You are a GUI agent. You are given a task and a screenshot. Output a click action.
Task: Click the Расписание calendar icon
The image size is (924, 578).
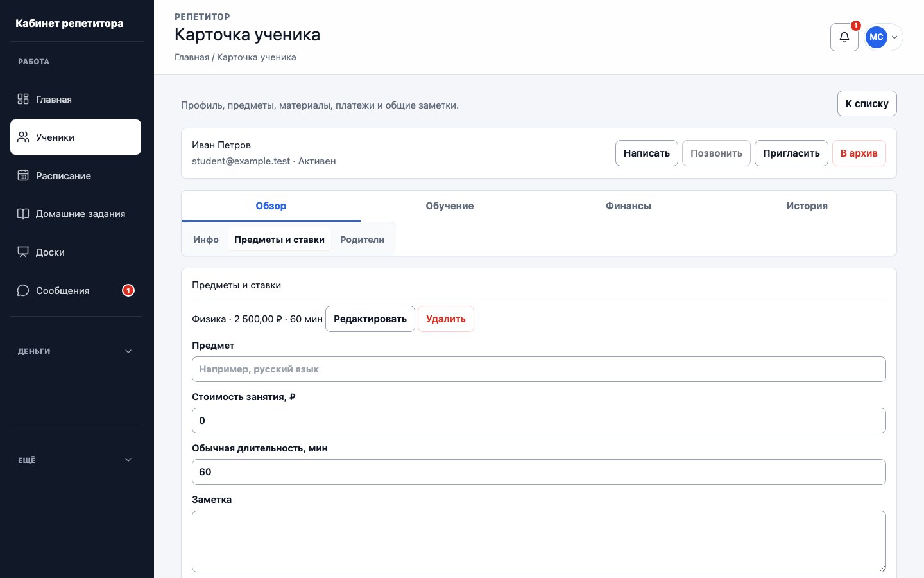click(23, 175)
